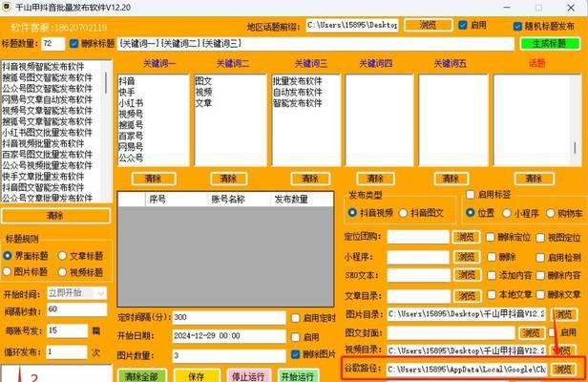The image size is (588, 382).
Task: Tick the 删除文章 checkbox
Action: (540, 294)
